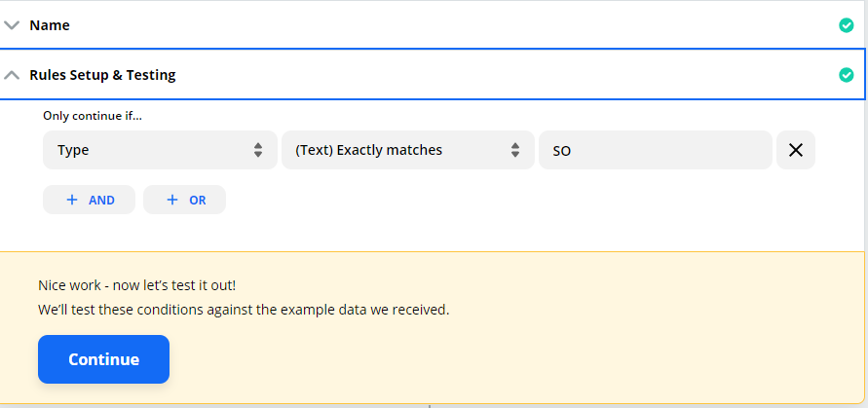
Task: Click the plus icon in the OR button
Action: point(172,200)
